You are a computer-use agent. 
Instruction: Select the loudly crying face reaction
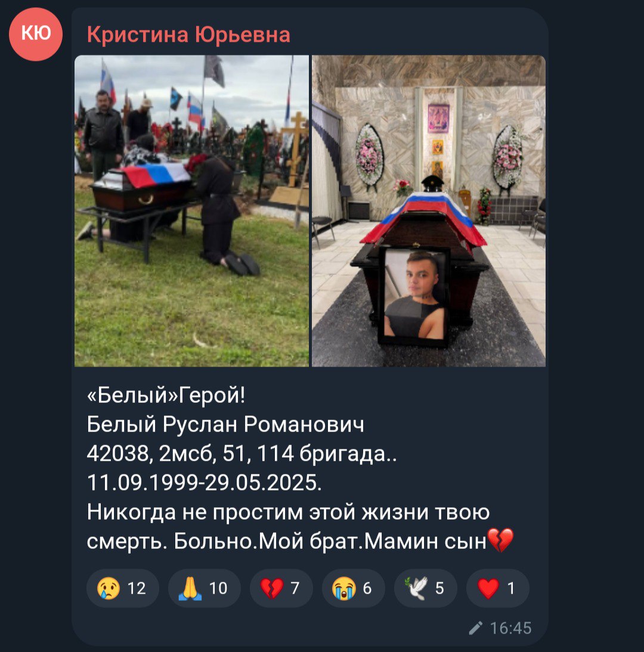pyautogui.click(x=353, y=588)
